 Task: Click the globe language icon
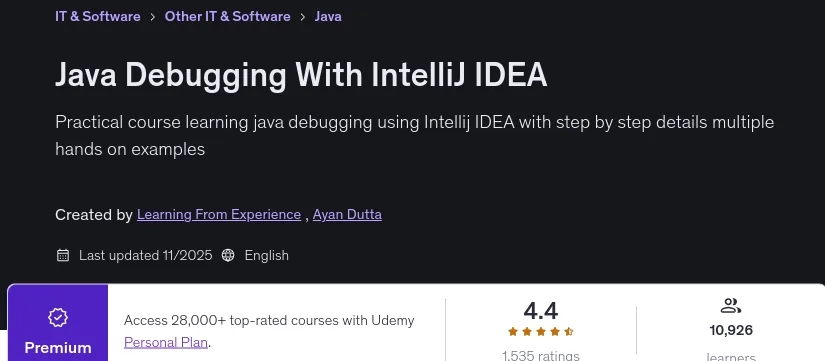(x=228, y=256)
